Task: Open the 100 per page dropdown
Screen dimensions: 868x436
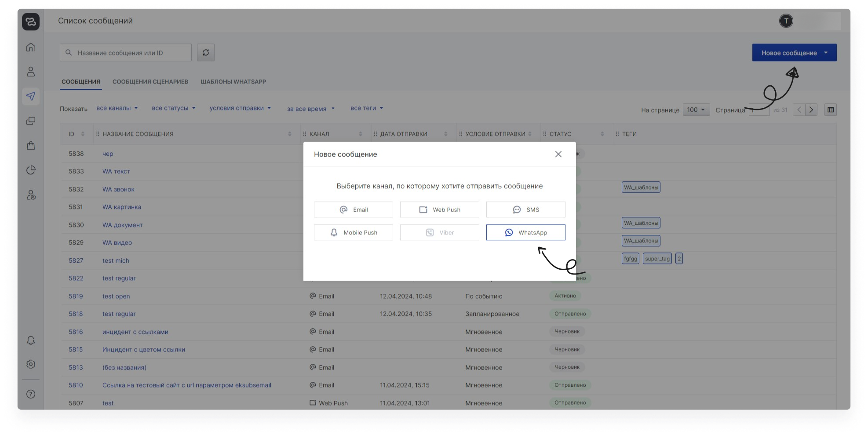Action: tap(696, 110)
